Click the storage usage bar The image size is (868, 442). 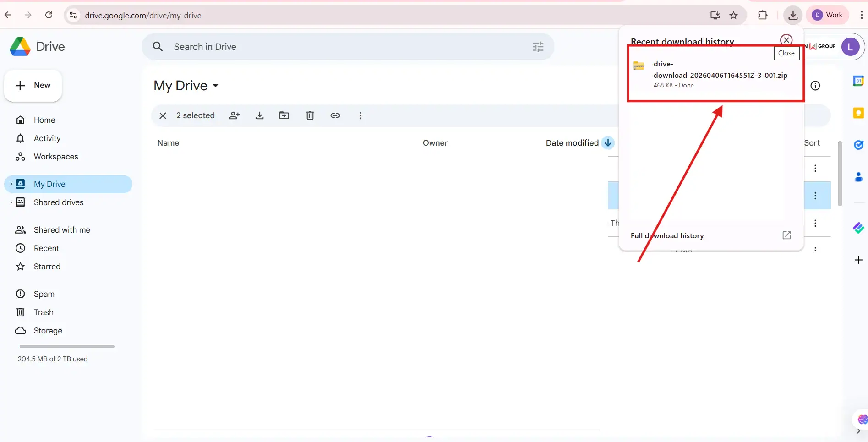(x=66, y=346)
